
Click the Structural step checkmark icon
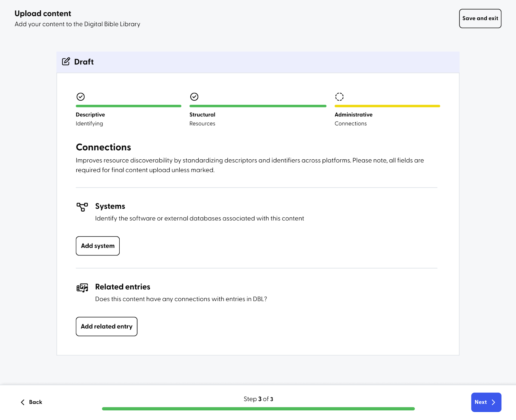194,97
